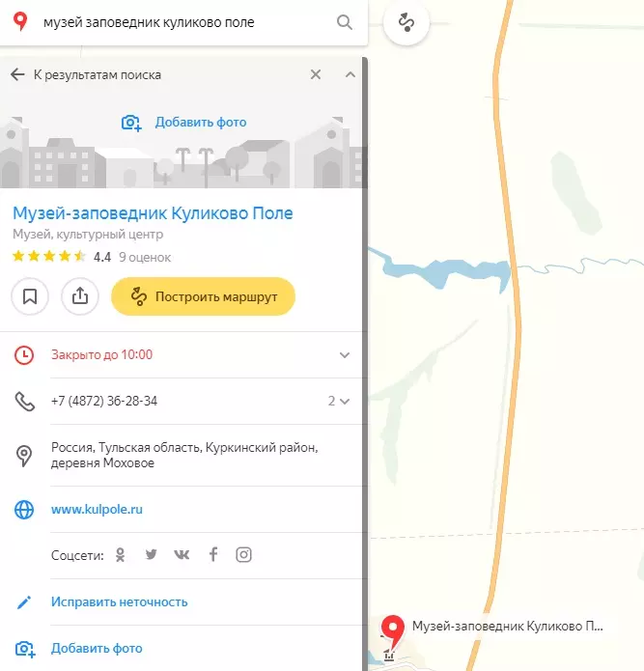This screenshot has width=644, height=671.
Task: Click the bottom Добавить фото link
Action: click(97, 649)
